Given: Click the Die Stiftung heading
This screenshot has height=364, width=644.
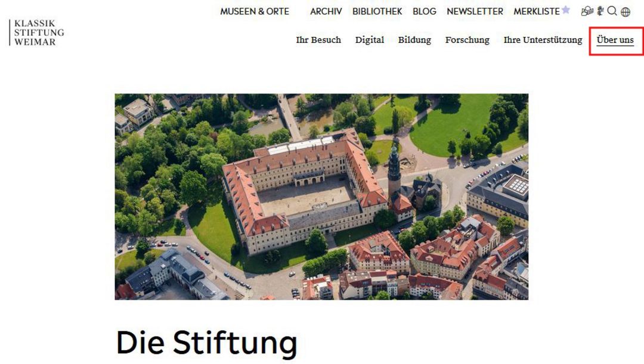Looking at the screenshot, I should coord(206,343).
